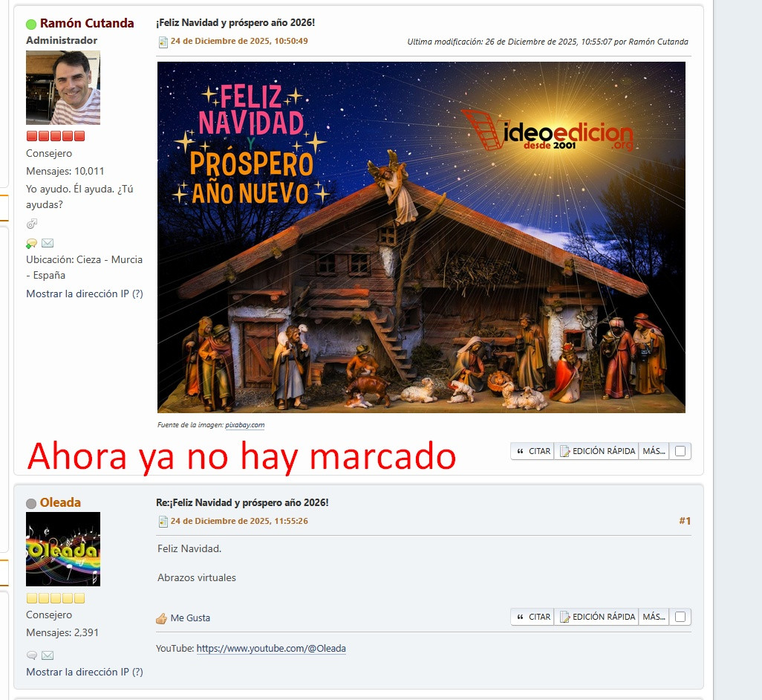Viewport: 762px width, 700px height.
Task: Open Oleada's profile name link
Action: coord(60,502)
